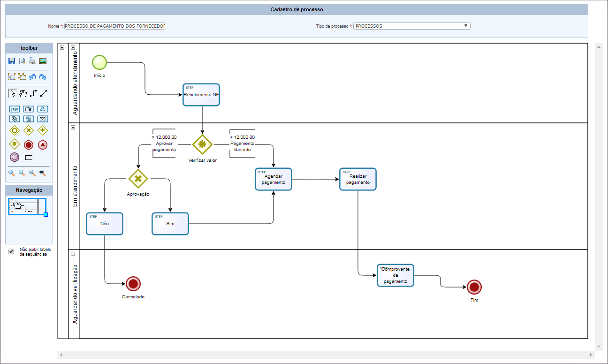Collapse the whole pool with its minus box
The width and height of the screenshot is (608, 364).
[62, 47]
